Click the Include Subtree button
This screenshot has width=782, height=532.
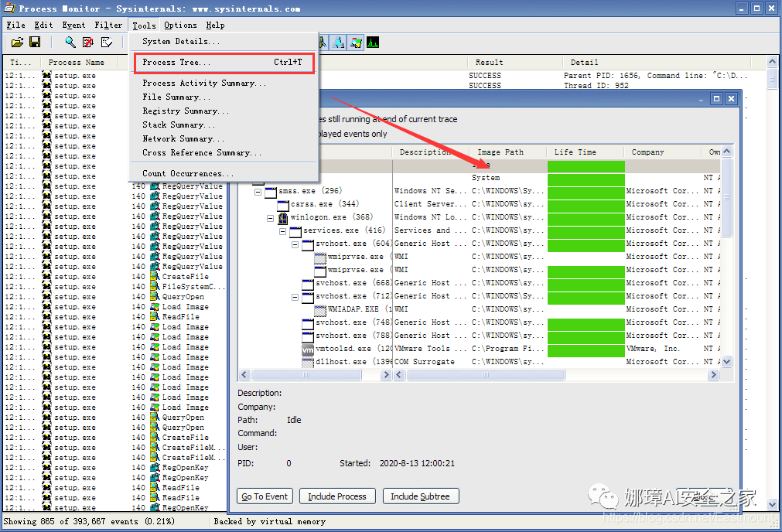tap(421, 496)
